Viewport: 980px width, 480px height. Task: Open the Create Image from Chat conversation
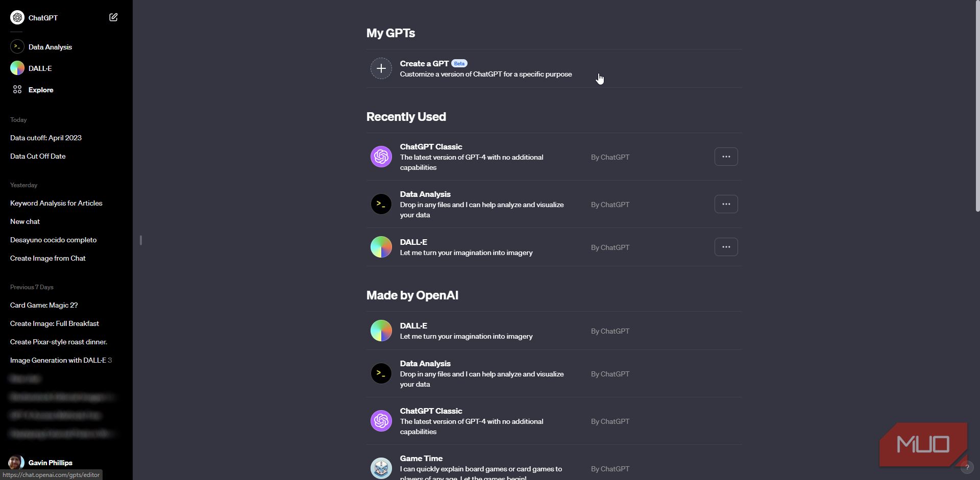[x=47, y=258]
